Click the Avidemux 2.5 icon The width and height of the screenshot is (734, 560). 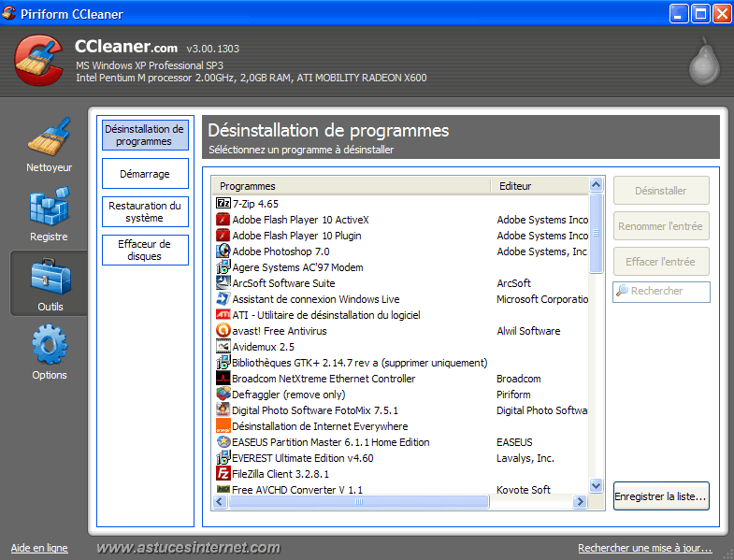pos(223,346)
